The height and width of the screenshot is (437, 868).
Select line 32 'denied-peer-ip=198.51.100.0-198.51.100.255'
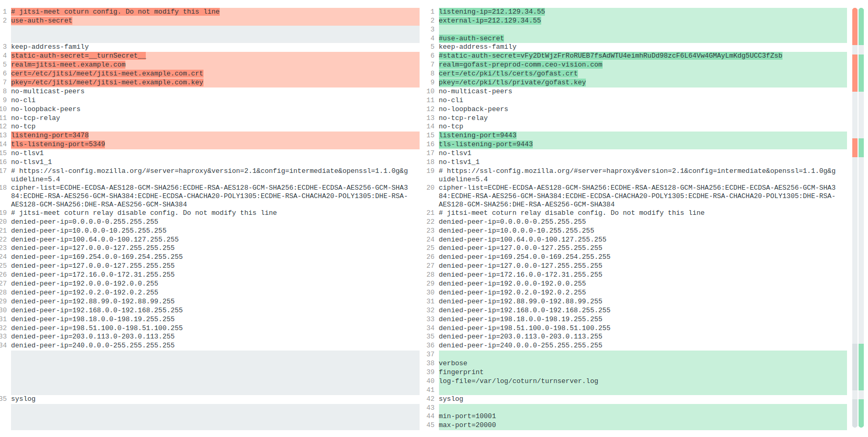click(97, 328)
